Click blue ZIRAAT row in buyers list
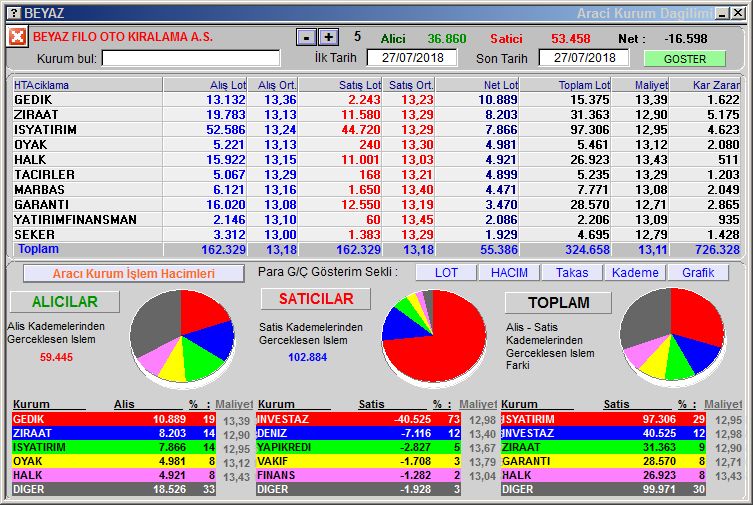The height and width of the screenshot is (505, 753). pos(114,433)
